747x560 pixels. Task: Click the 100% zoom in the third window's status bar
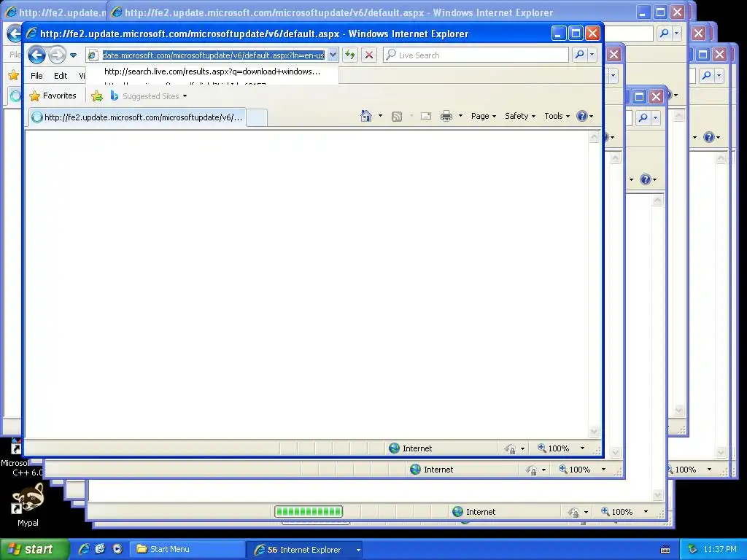point(617,512)
